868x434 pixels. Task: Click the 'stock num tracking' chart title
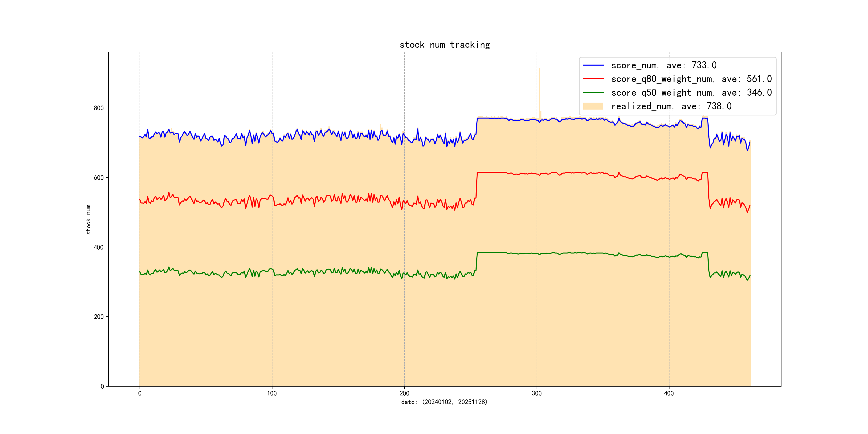pos(444,45)
